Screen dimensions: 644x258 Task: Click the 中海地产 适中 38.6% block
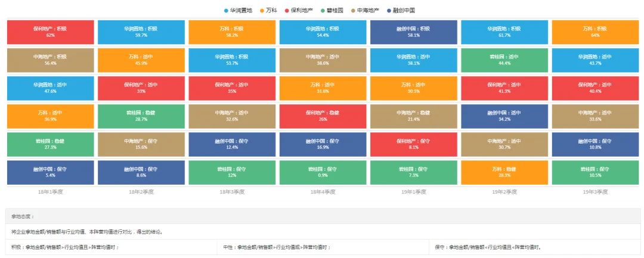click(x=323, y=60)
